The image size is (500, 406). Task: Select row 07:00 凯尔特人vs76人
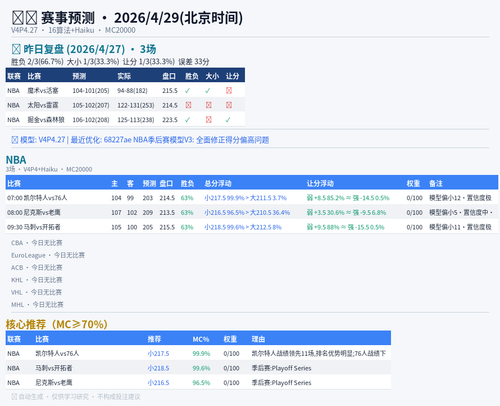(x=252, y=198)
